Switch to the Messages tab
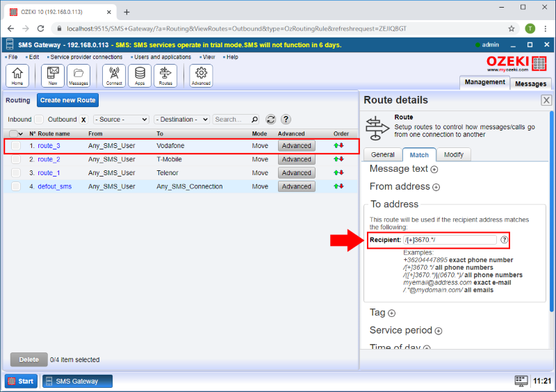Image resolution: width=556 pixels, height=392 pixels. [530, 83]
